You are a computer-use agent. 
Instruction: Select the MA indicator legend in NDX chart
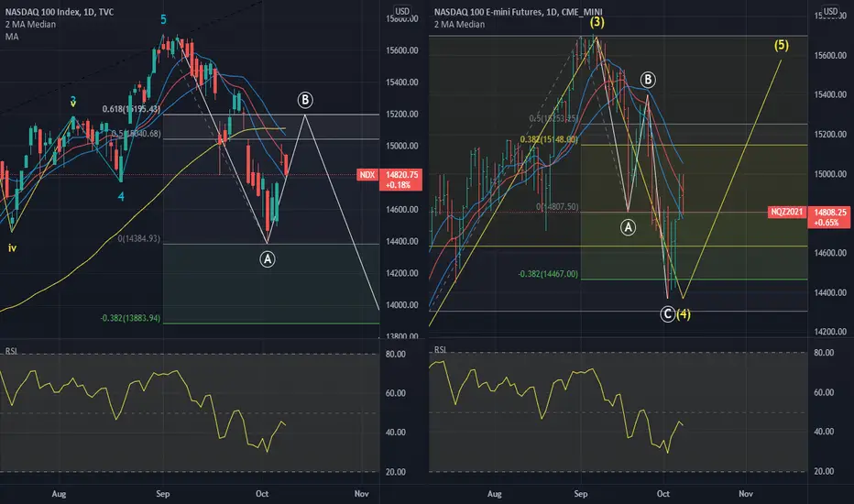(x=12, y=37)
